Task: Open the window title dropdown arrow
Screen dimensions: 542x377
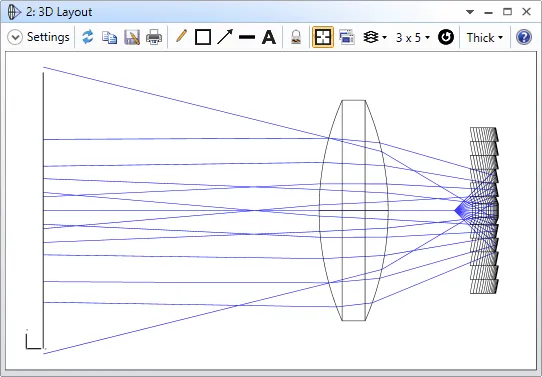Action: tap(470, 12)
